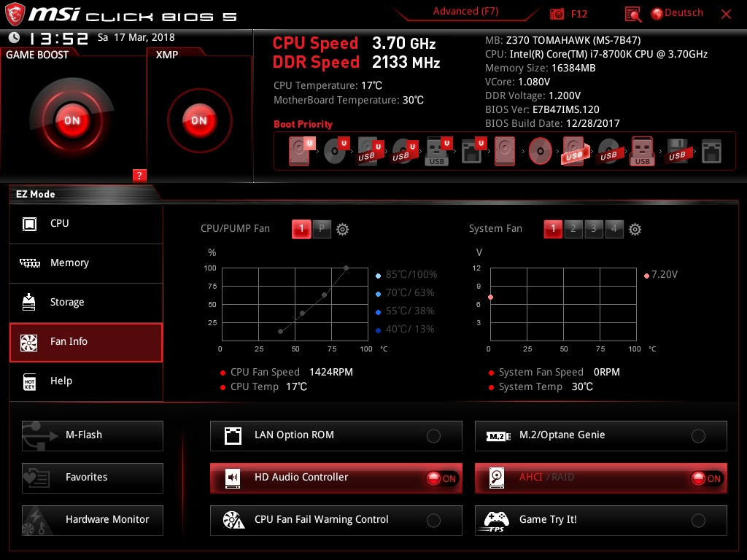Click the clock showing 13:52

pos(58,38)
